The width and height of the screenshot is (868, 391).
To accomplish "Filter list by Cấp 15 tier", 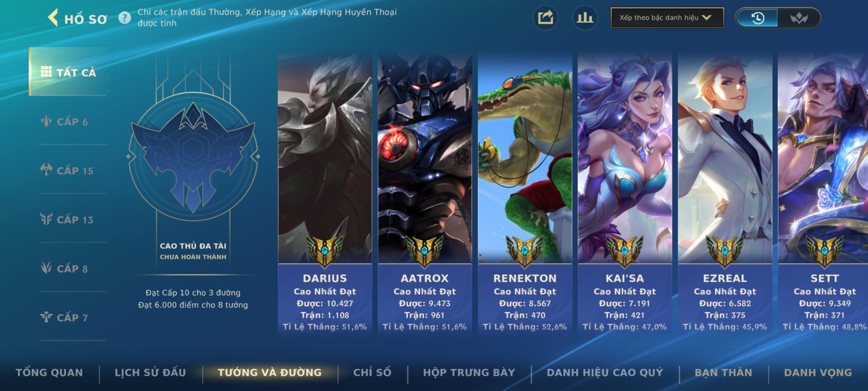I will coord(67,171).
